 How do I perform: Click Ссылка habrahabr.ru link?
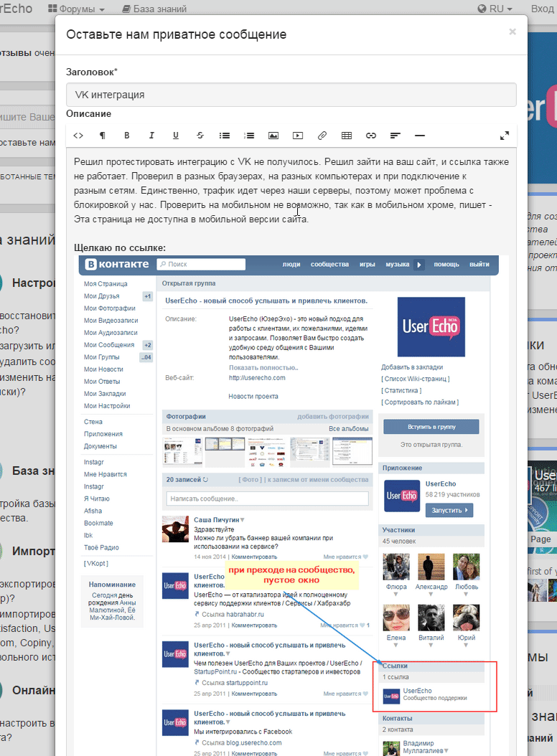click(229, 614)
